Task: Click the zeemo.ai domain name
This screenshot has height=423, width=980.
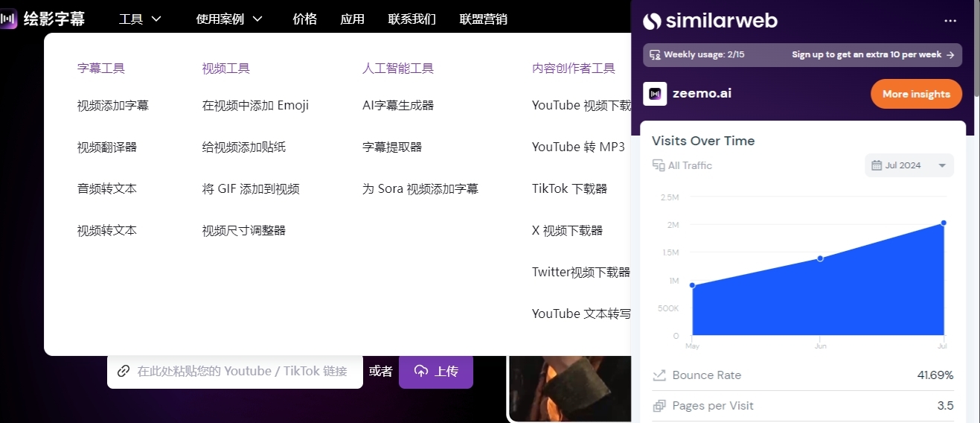Action: pos(703,94)
